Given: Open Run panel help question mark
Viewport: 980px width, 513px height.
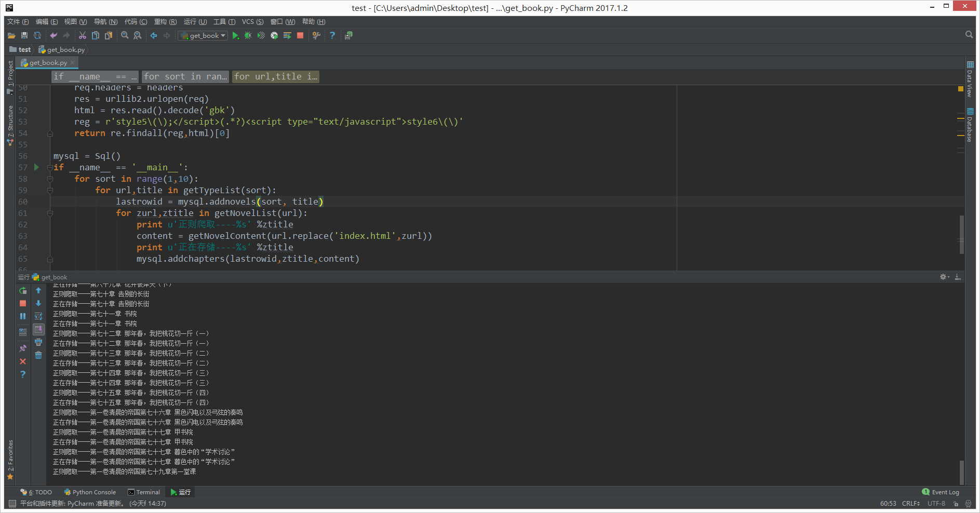Looking at the screenshot, I should [x=23, y=374].
